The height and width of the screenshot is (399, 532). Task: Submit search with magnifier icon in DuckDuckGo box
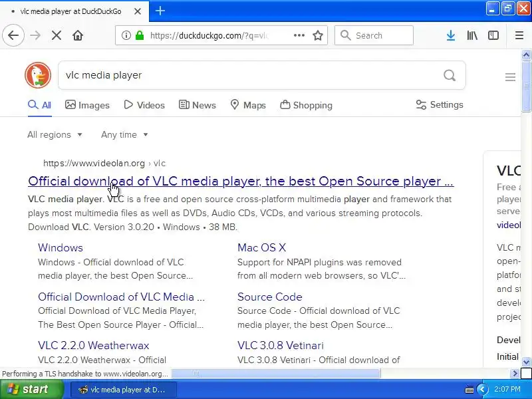tap(450, 75)
